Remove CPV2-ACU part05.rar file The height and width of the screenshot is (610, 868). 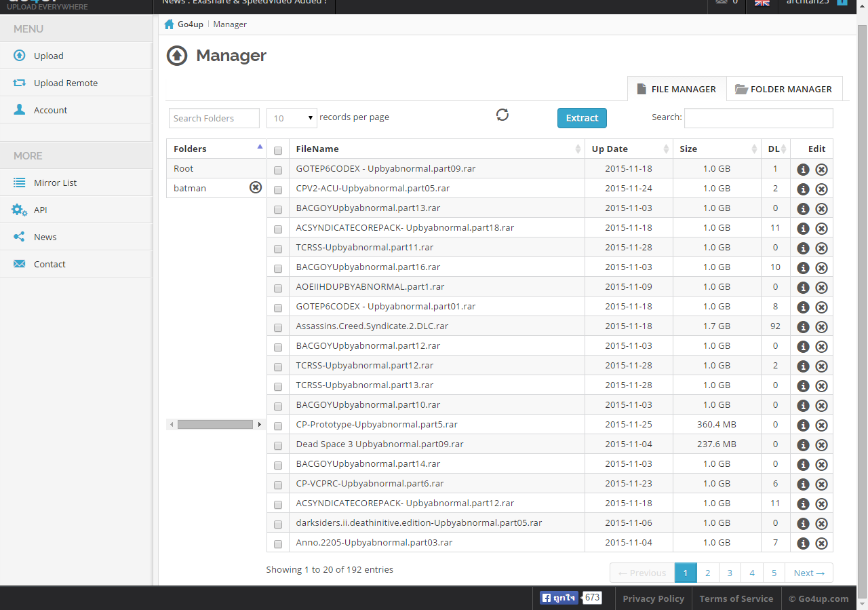point(821,189)
